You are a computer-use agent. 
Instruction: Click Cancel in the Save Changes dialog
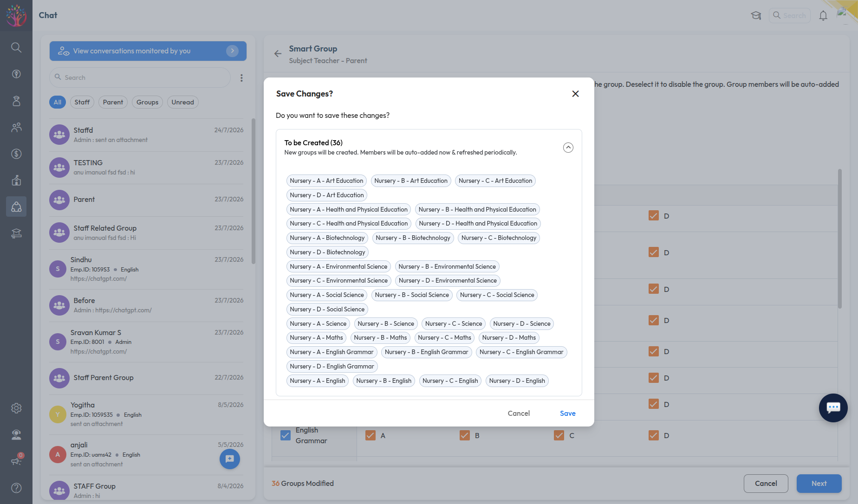click(519, 414)
